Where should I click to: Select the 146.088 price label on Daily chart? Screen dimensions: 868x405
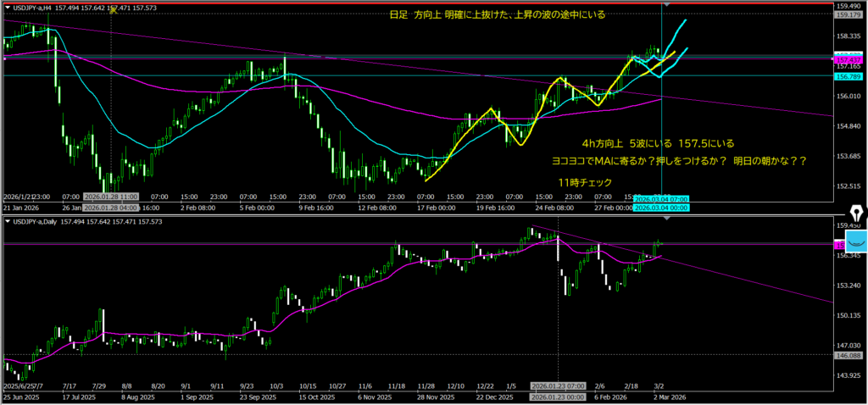[849, 356]
